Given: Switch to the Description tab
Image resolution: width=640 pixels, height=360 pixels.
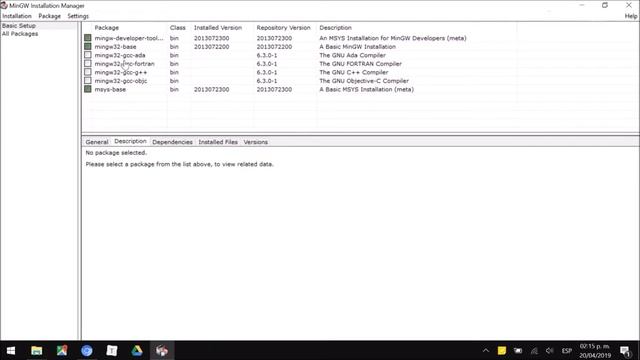Looking at the screenshot, I should point(130,141).
